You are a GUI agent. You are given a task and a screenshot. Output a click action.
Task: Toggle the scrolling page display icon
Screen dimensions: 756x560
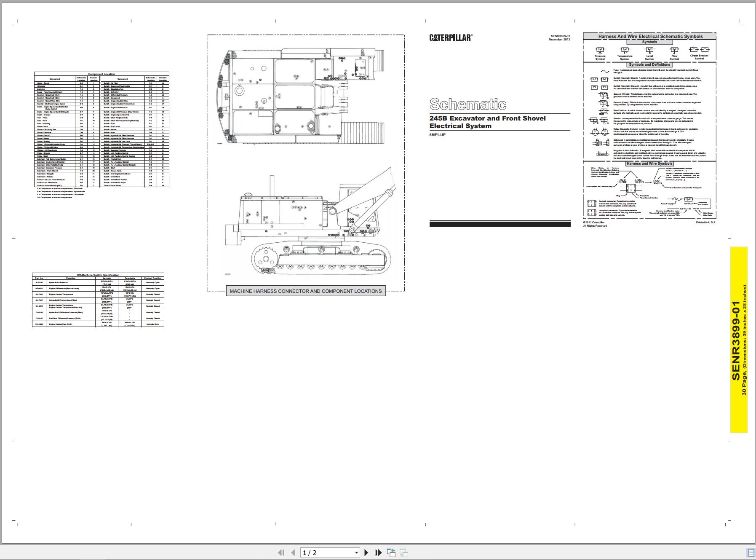[751, 552]
